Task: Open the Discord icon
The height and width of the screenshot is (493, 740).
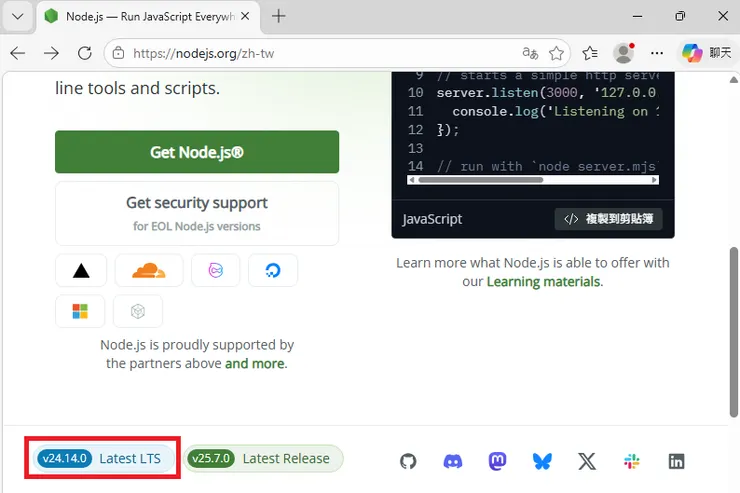Action: click(453, 461)
